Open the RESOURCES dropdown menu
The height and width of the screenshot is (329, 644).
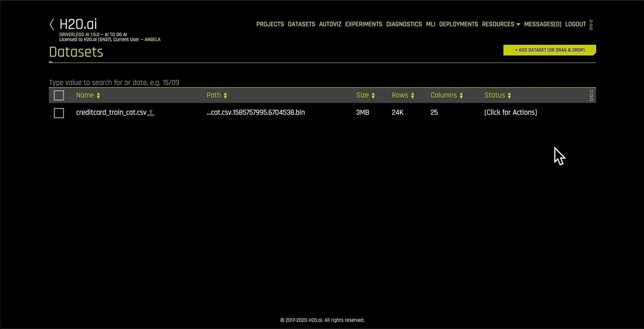pyautogui.click(x=500, y=24)
